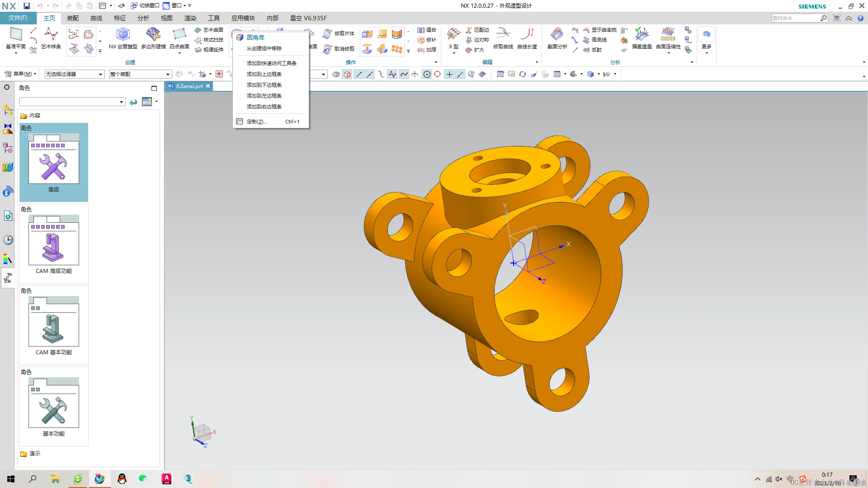Click the 扩大 enlarge tool
This screenshot has height=488, width=868.
(x=475, y=50)
